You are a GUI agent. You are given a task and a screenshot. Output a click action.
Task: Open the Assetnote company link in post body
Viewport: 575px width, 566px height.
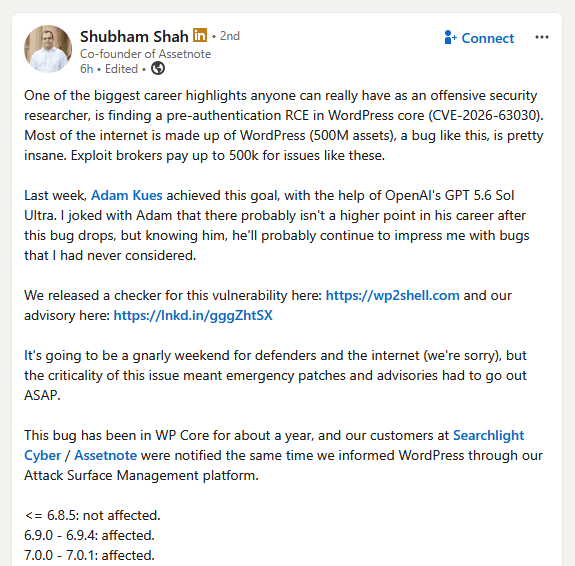(x=106, y=455)
